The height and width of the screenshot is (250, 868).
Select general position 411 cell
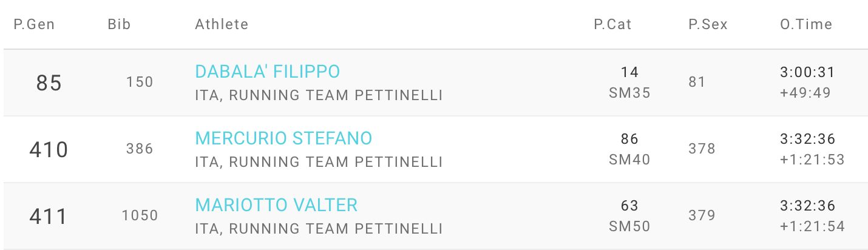49,217
